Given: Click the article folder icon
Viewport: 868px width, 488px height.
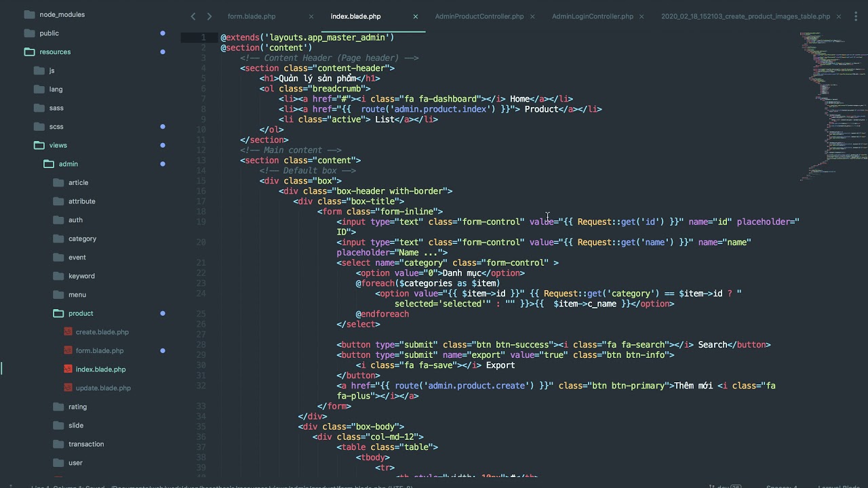Looking at the screenshot, I should pyautogui.click(x=58, y=182).
